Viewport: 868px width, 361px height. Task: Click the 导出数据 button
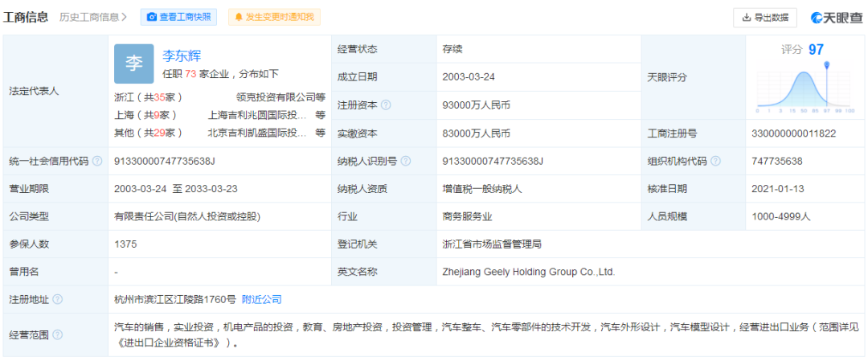pyautogui.click(x=765, y=18)
